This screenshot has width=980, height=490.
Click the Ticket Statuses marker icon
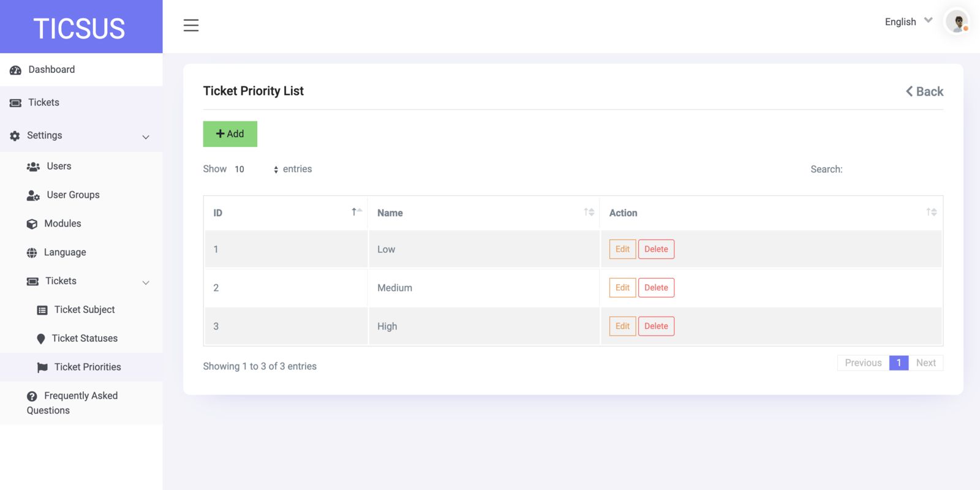41,339
